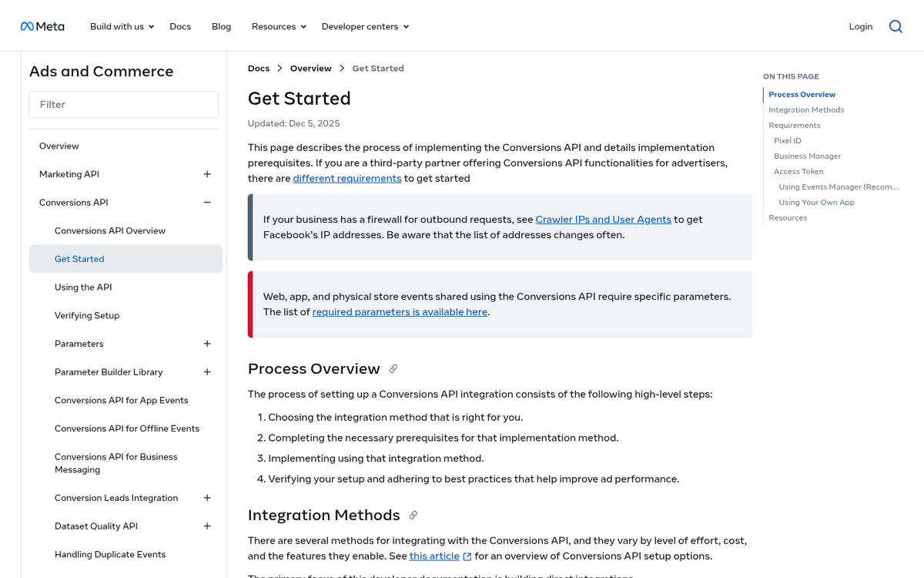Click the Login button
Image resolution: width=924 pixels, height=578 pixels.
(x=860, y=25)
